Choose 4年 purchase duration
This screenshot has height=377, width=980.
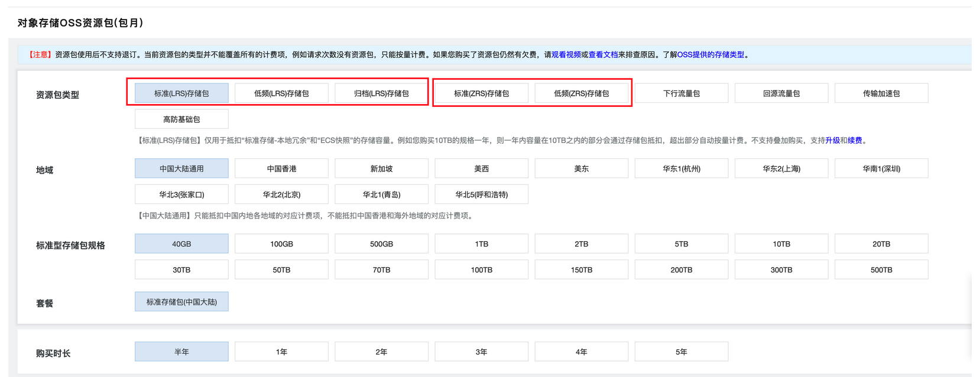(581, 352)
